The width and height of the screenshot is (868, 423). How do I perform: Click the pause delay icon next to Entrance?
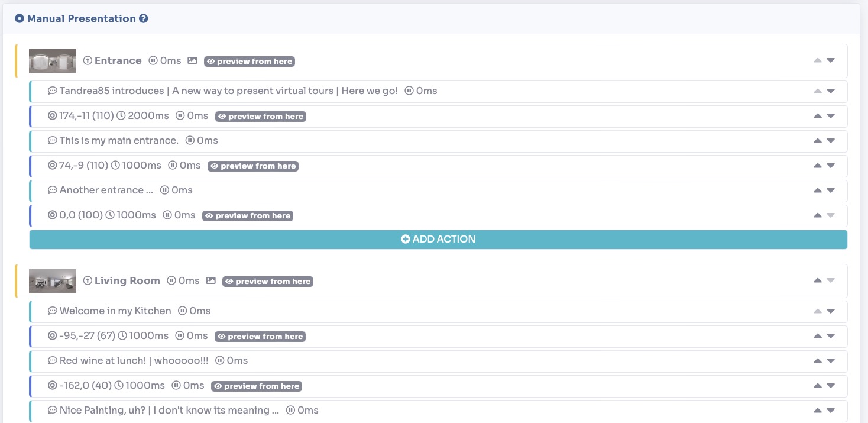tap(154, 60)
